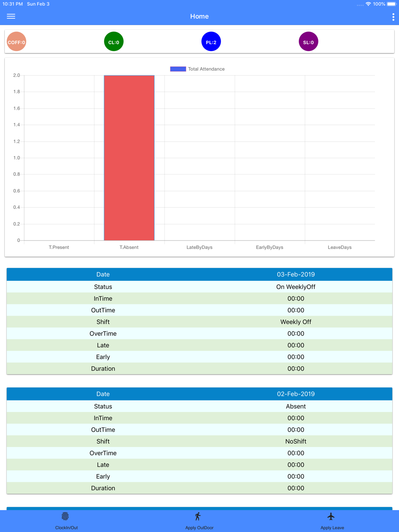This screenshot has width=399, height=532.
Task: Tap the fingerprint ClockIn/Out icon
Action: click(x=65, y=517)
